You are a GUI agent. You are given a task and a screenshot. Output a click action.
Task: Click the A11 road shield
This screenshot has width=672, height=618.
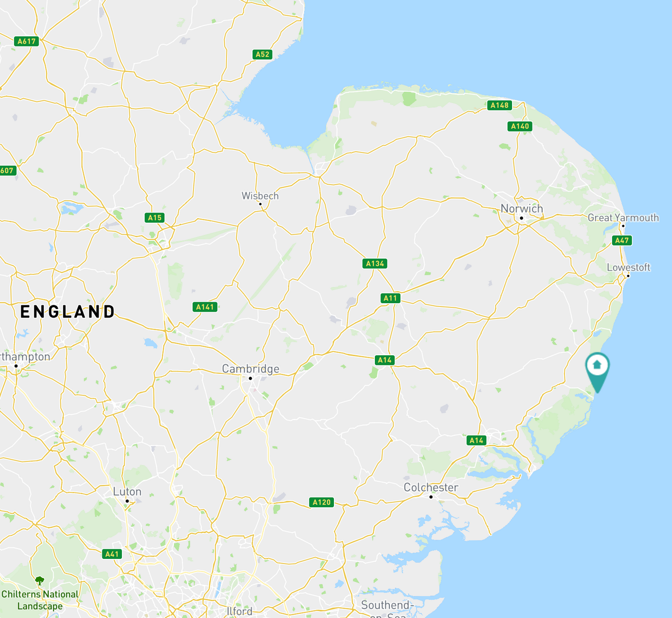coord(390,299)
